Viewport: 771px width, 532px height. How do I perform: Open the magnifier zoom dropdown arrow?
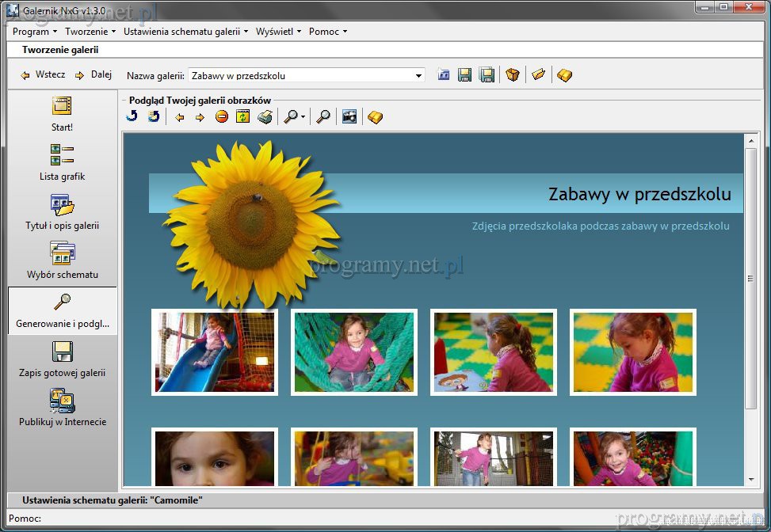(303, 118)
